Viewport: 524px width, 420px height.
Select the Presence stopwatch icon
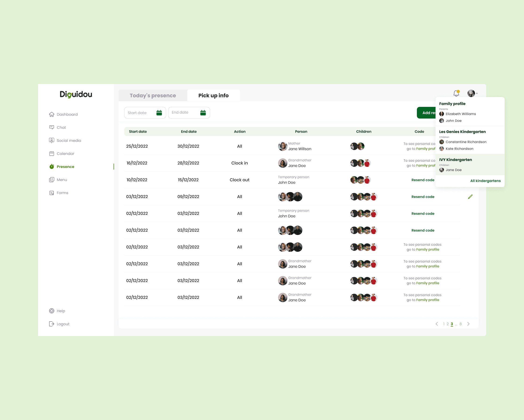pos(52,167)
